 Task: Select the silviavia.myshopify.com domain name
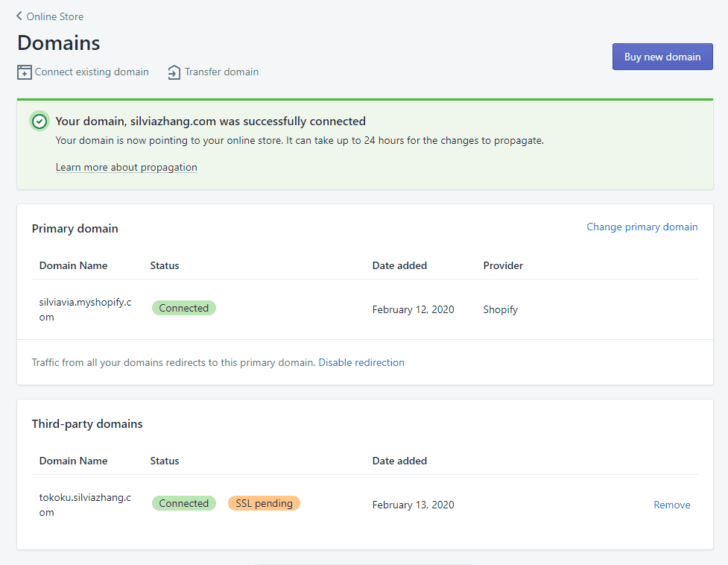click(86, 309)
